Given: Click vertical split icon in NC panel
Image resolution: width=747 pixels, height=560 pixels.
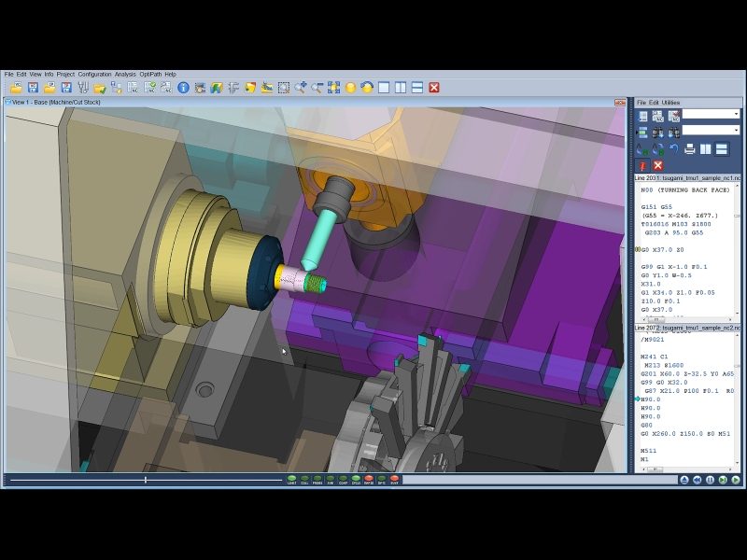Looking at the screenshot, I should pyautogui.click(x=706, y=149).
